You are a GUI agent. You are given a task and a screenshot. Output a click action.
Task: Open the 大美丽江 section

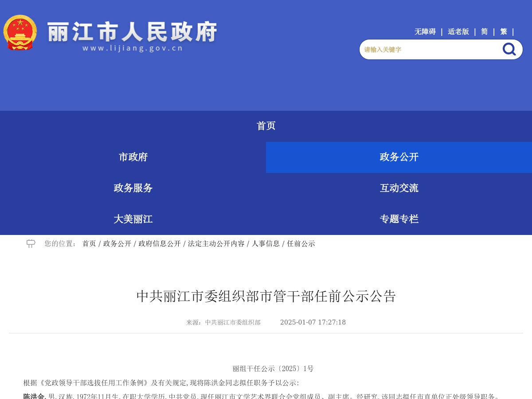133,219
